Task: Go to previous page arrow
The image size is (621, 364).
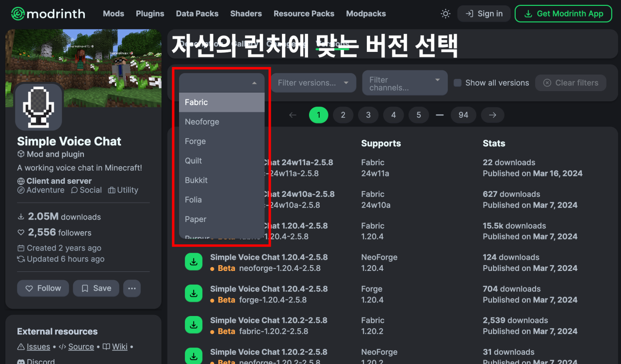Action: pos(293,115)
